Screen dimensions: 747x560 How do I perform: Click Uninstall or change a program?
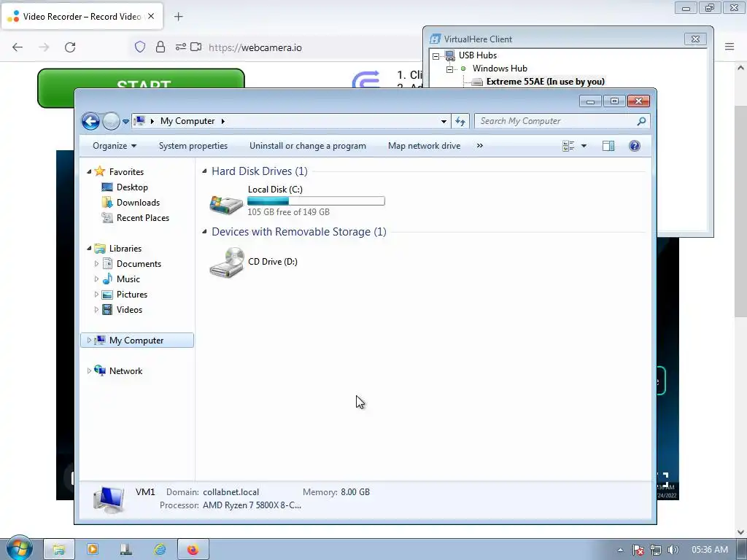[x=308, y=146]
